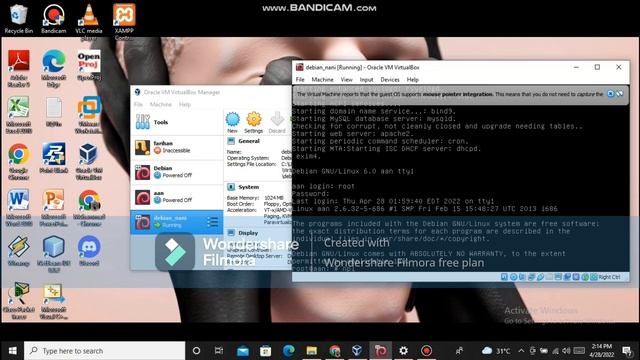
Task: Open Oracle VM VirtualBox desktop shortcut
Action: 89,161
